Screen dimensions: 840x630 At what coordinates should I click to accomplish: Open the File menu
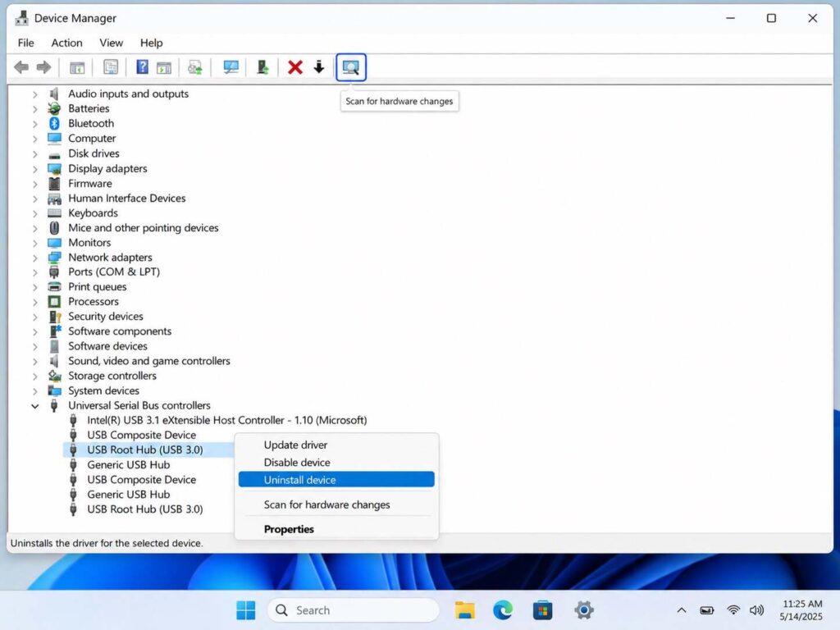coord(25,43)
